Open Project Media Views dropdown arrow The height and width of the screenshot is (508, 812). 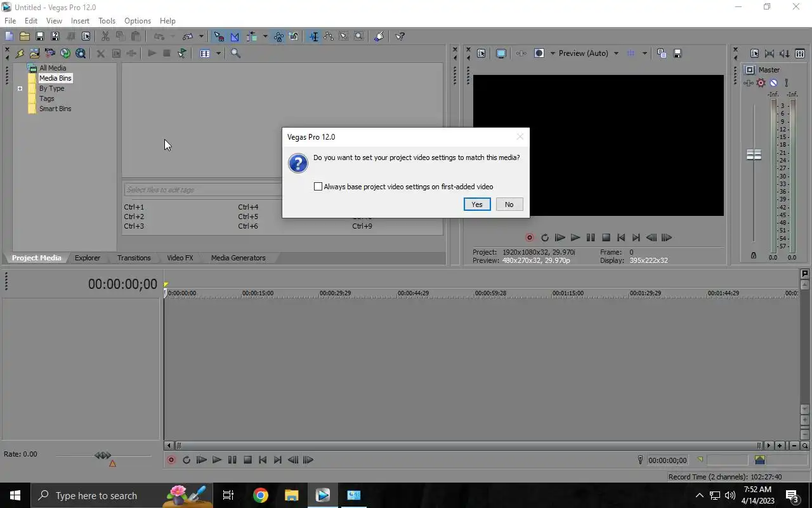pos(218,53)
